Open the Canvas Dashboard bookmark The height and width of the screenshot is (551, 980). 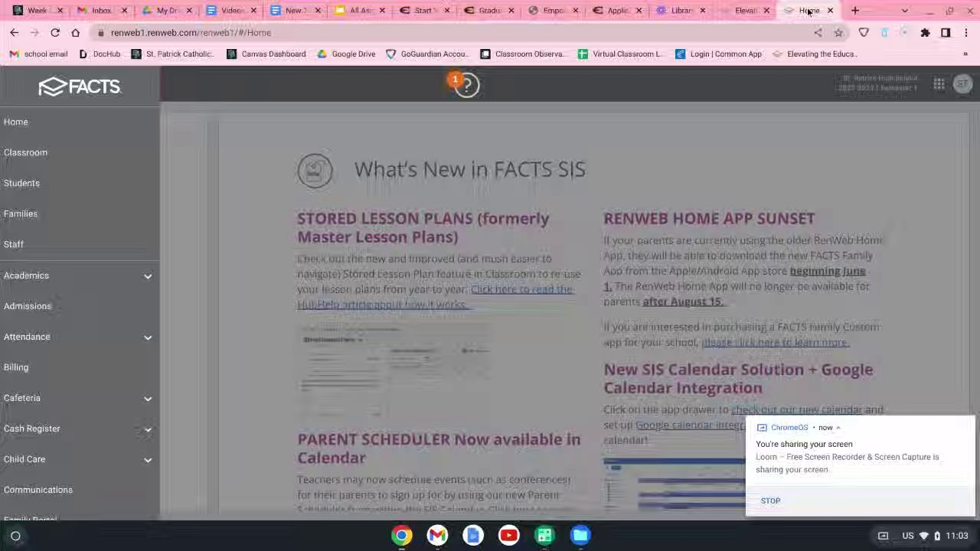(266, 54)
